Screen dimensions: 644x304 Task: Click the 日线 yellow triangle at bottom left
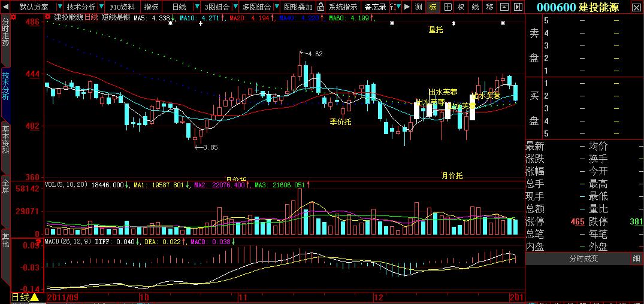point(34,297)
